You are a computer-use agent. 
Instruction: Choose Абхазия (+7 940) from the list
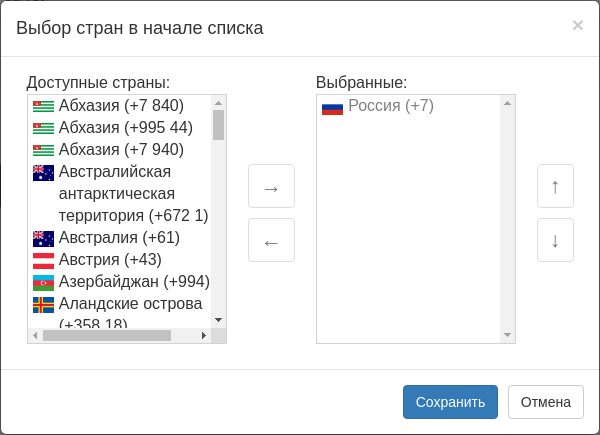121,149
